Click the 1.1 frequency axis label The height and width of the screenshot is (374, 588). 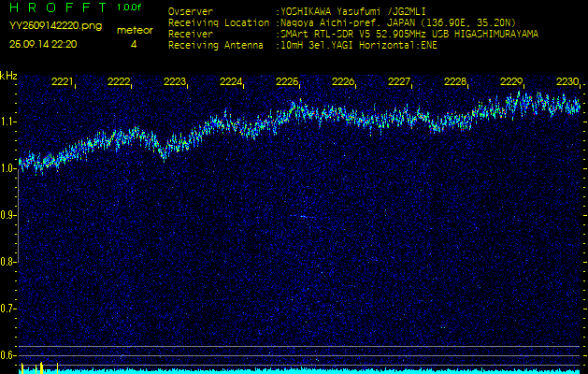pyautogui.click(x=8, y=122)
